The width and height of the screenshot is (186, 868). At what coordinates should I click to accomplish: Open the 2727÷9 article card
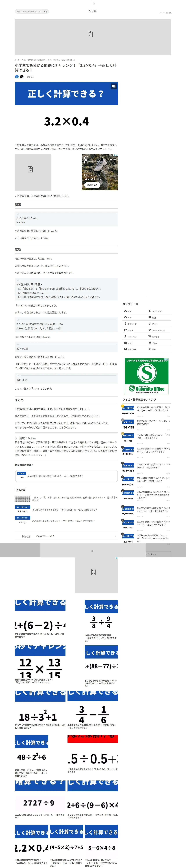[40, 800]
